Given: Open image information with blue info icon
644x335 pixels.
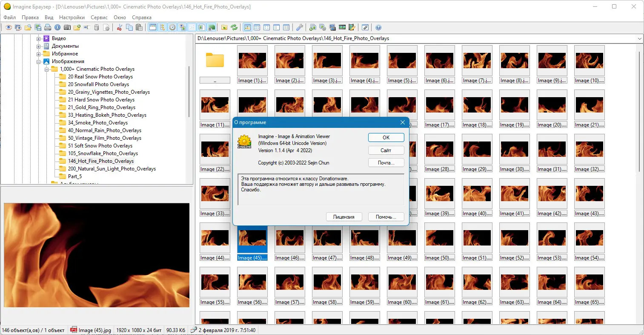Looking at the screenshot, I should click(x=57, y=27).
